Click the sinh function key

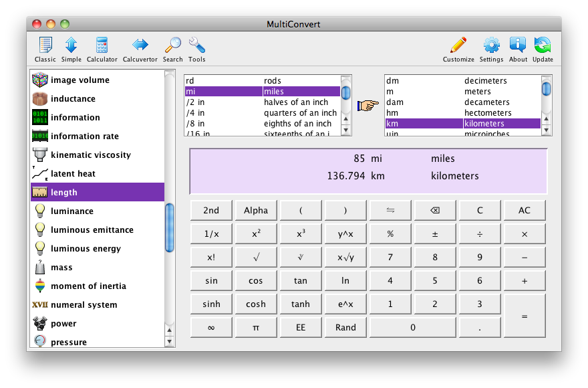tap(211, 304)
